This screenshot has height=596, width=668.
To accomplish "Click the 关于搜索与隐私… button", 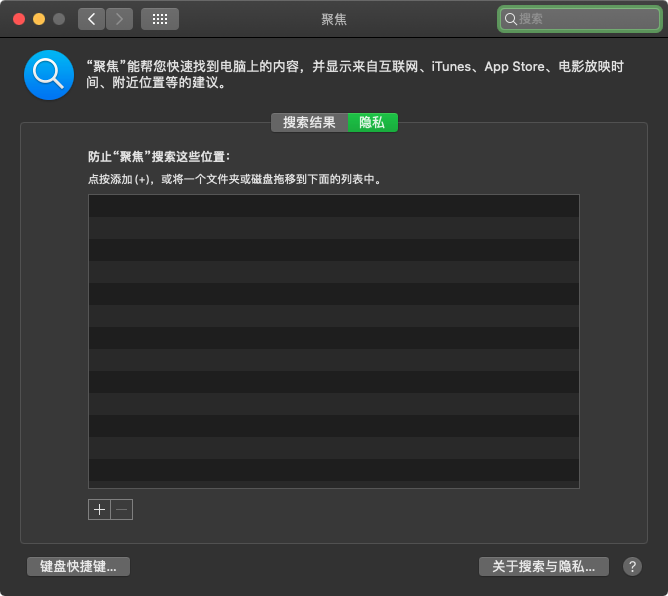I will [544, 566].
